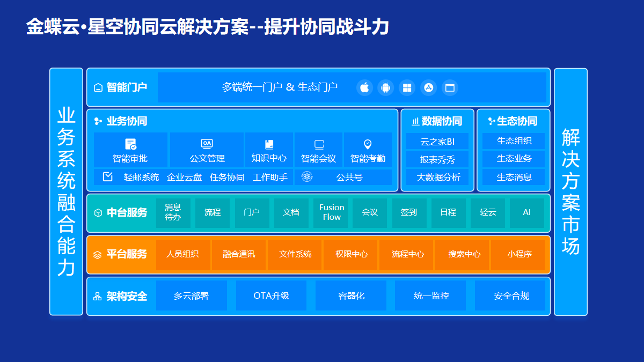The width and height of the screenshot is (644, 362).
Task: Select the 文档 tile
Action: (x=291, y=213)
